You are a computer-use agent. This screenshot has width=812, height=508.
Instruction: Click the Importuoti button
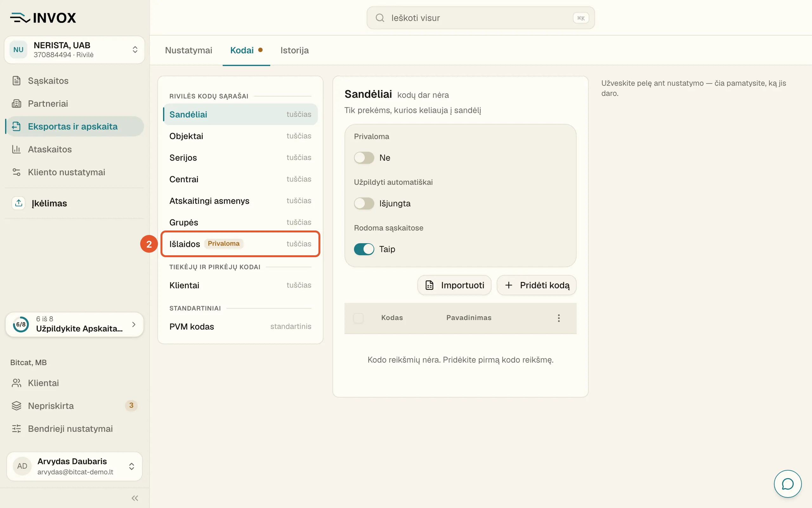[454, 285]
